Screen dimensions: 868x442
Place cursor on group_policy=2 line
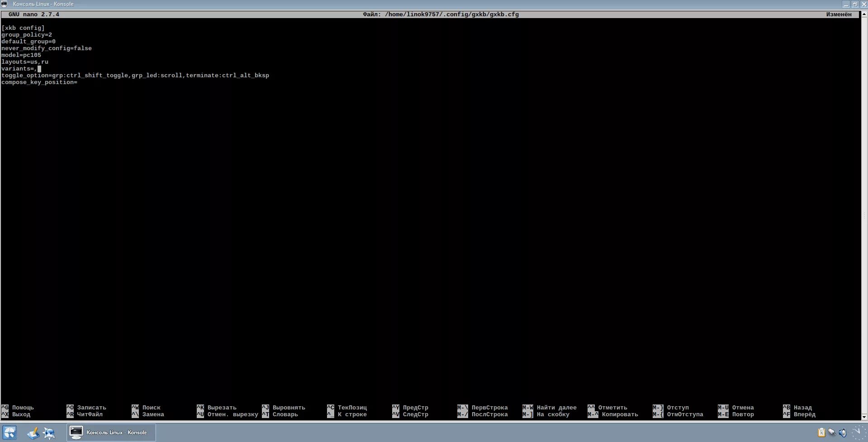[x=27, y=35]
